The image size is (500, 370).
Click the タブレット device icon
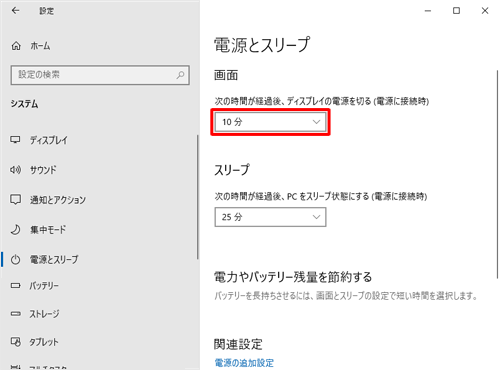pos(15,342)
